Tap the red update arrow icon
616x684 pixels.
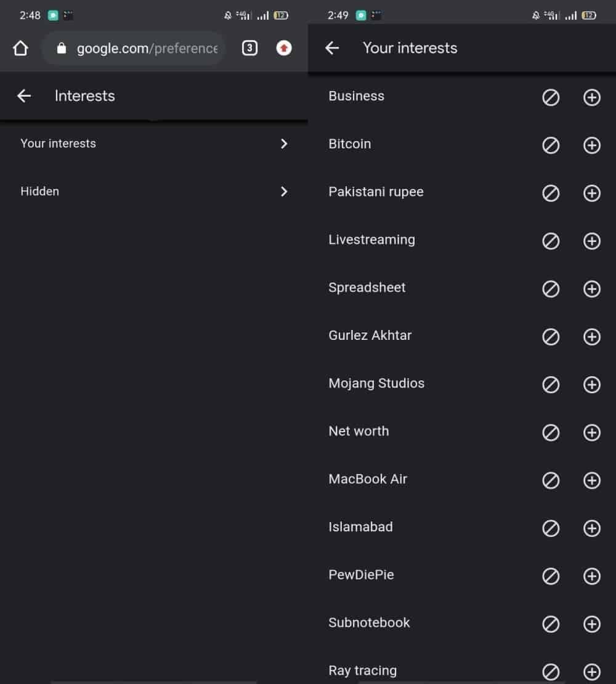[284, 48]
